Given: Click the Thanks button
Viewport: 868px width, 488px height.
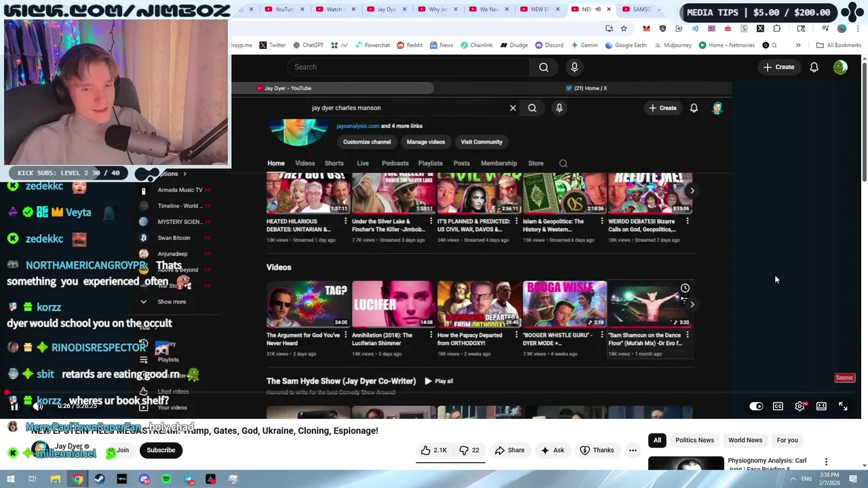Looking at the screenshot, I should pos(597,450).
